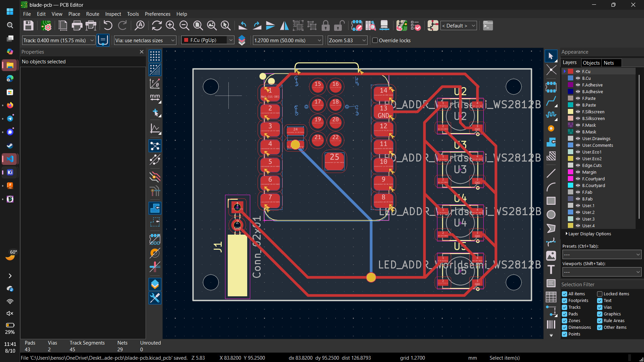Screen dimensions: 644x362
Task: Open the Presets combo box
Action: tap(602, 255)
